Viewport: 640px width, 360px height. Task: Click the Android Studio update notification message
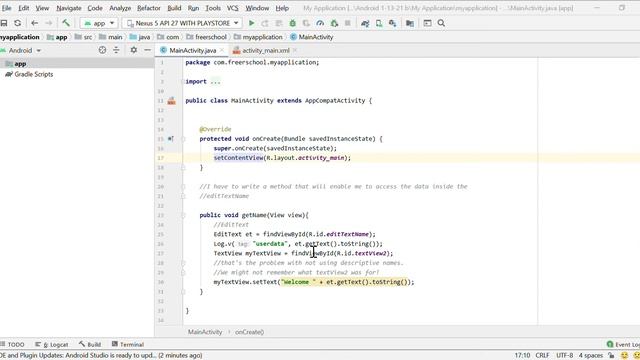tap(101, 356)
